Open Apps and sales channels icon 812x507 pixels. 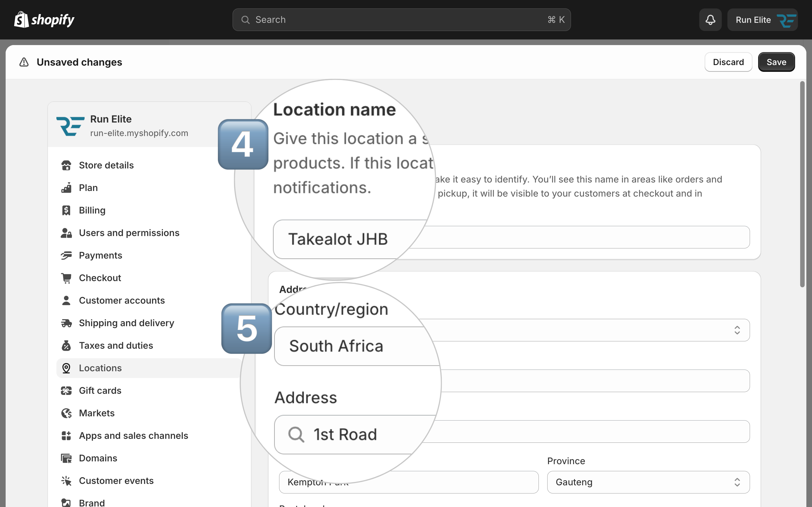tap(66, 435)
